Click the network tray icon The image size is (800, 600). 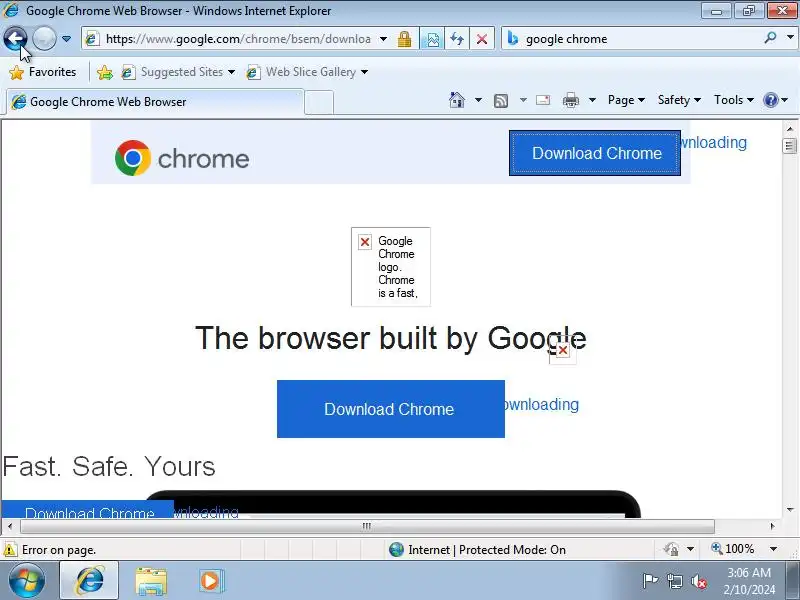pyautogui.click(x=675, y=581)
